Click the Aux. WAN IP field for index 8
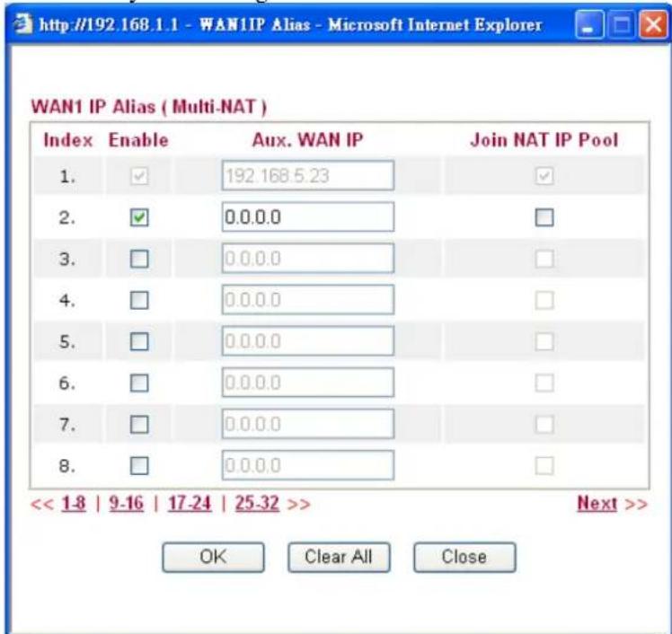Screen dimensions: 672x634 pyautogui.click(x=308, y=465)
